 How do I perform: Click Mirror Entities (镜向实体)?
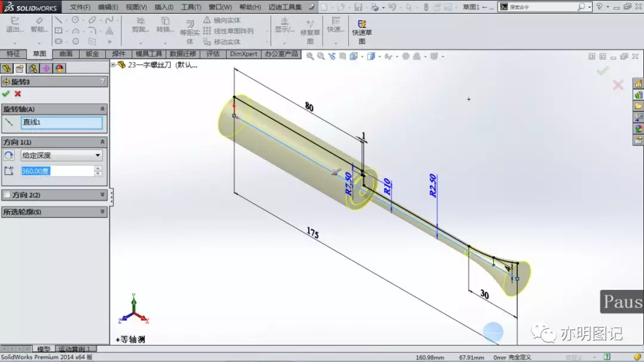[x=222, y=20]
